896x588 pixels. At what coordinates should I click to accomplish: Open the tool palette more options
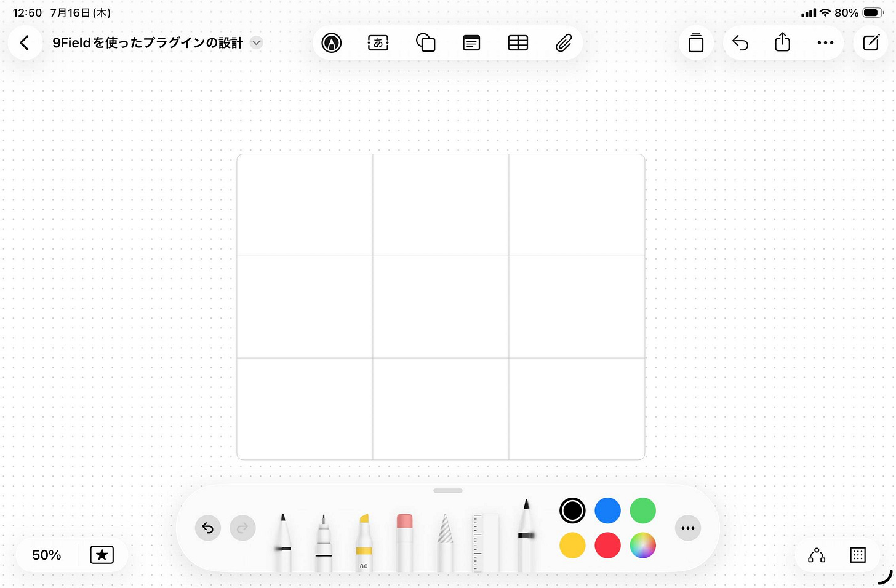click(x=688, y=528)
